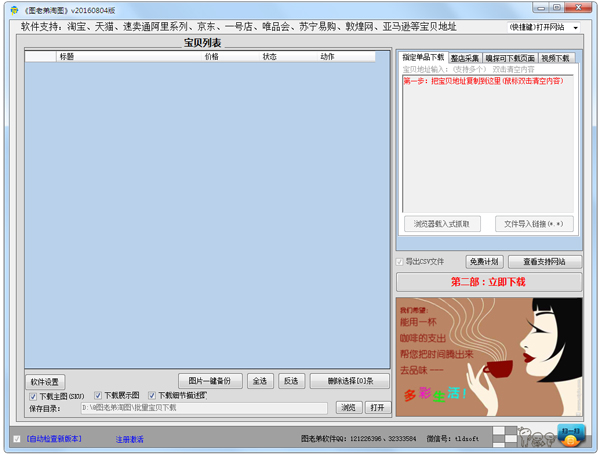Switch to the 嗅探可下载页面 tab

(x=510, y=58)
